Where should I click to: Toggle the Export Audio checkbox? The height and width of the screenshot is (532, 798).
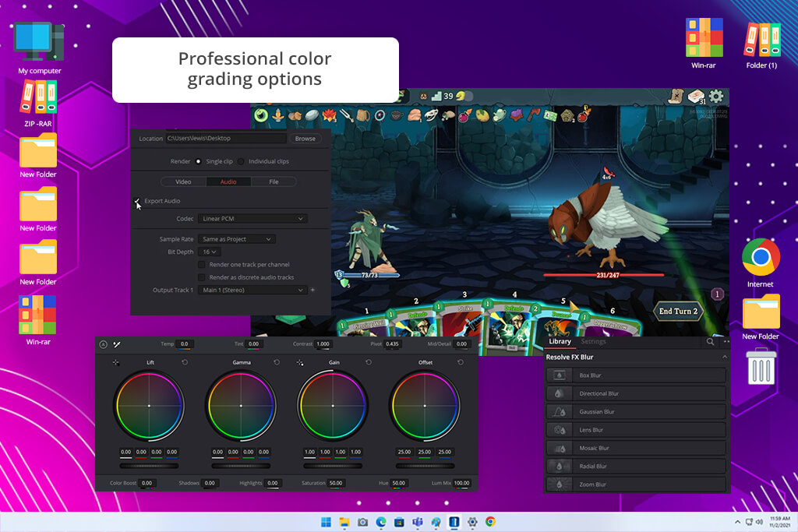[x=137, y=201]
